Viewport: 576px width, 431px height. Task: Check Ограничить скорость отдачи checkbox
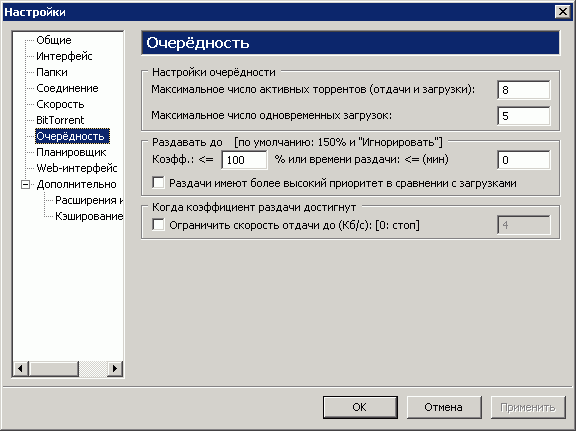point(158,225)
